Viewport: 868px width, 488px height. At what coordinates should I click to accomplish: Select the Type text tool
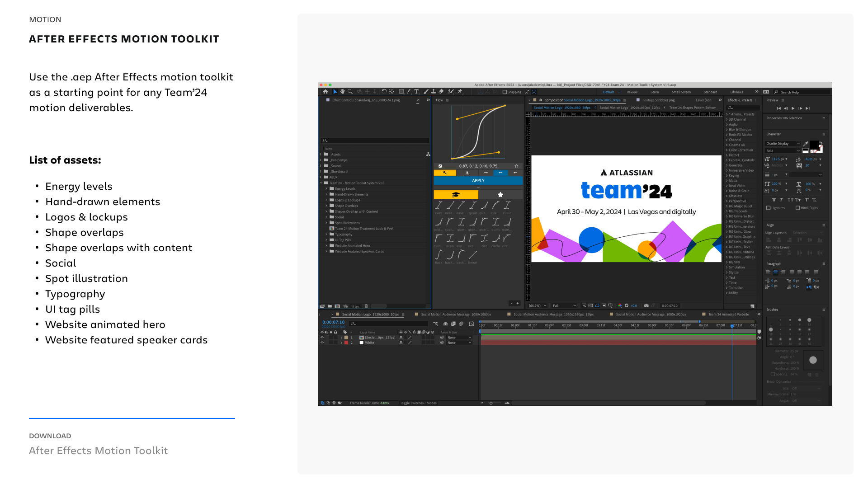pos(416,92)
